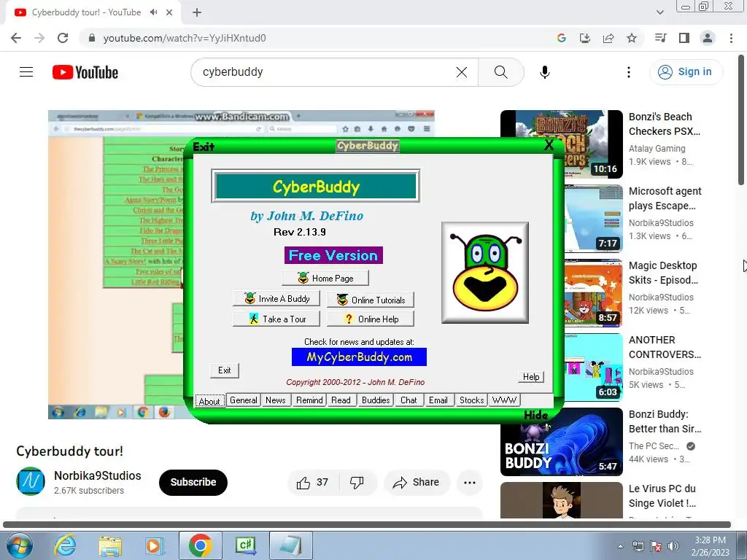Start voice search with microphone icon
Viewport: 747px width, 560px height.
544,72
